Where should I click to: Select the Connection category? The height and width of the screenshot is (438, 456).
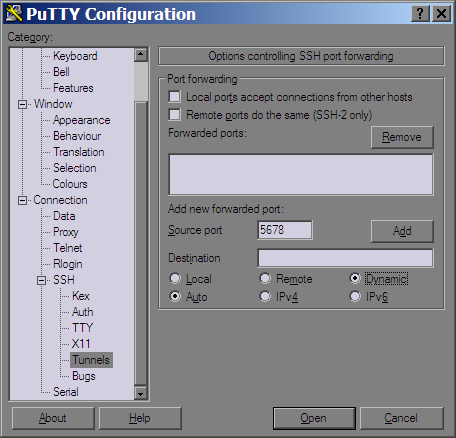tap(60, 200)
